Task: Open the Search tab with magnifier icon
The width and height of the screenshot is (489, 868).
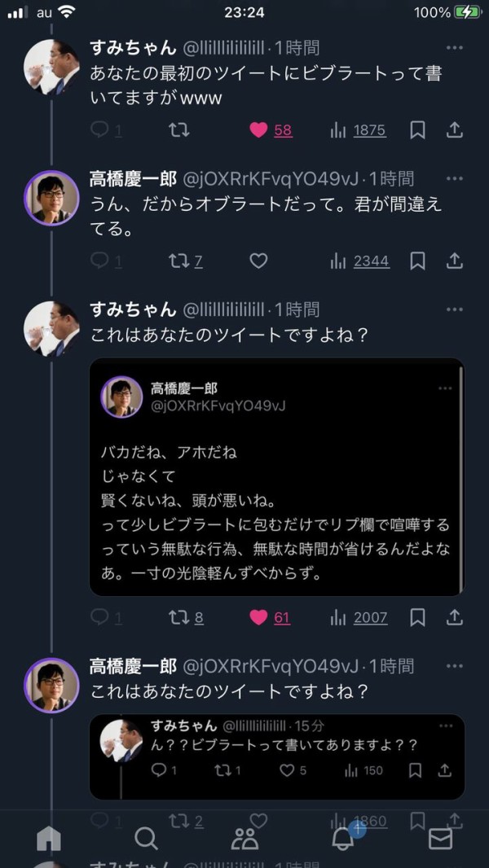Action: [x=146, y=838]
